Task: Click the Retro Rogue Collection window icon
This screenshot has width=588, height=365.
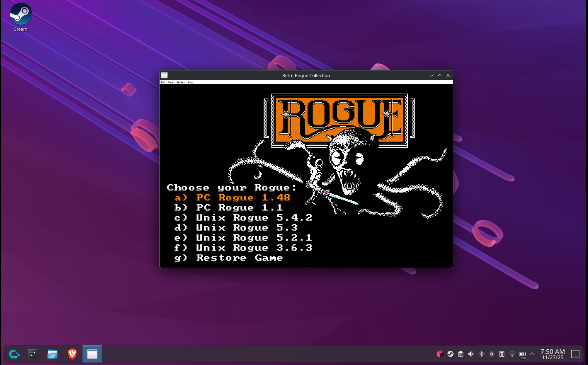Action: (x=164, y=75)
